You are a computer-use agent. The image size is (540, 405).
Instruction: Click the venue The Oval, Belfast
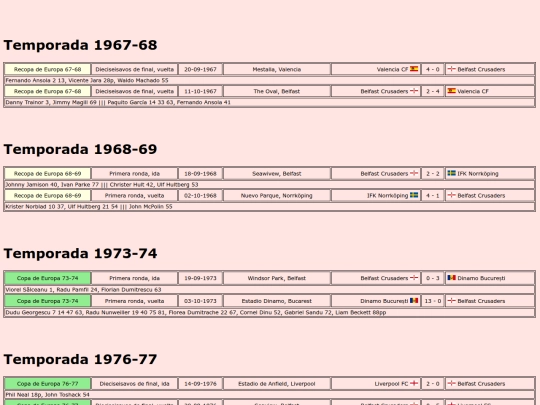tap(277, 91)
